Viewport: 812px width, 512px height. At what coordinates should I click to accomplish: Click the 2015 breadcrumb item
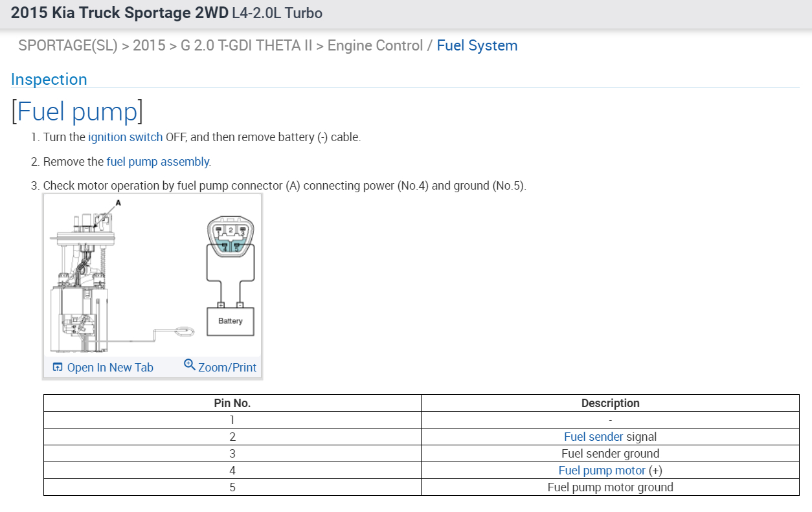[149, 46]
